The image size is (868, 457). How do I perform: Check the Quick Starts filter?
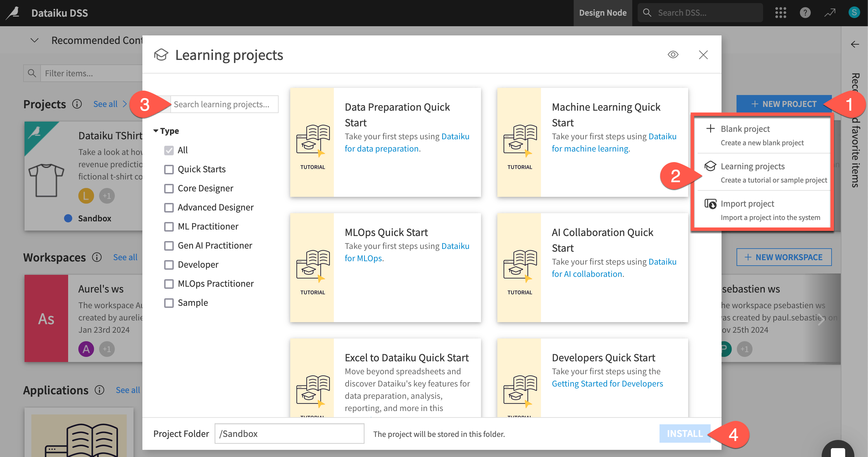(169, 169)
